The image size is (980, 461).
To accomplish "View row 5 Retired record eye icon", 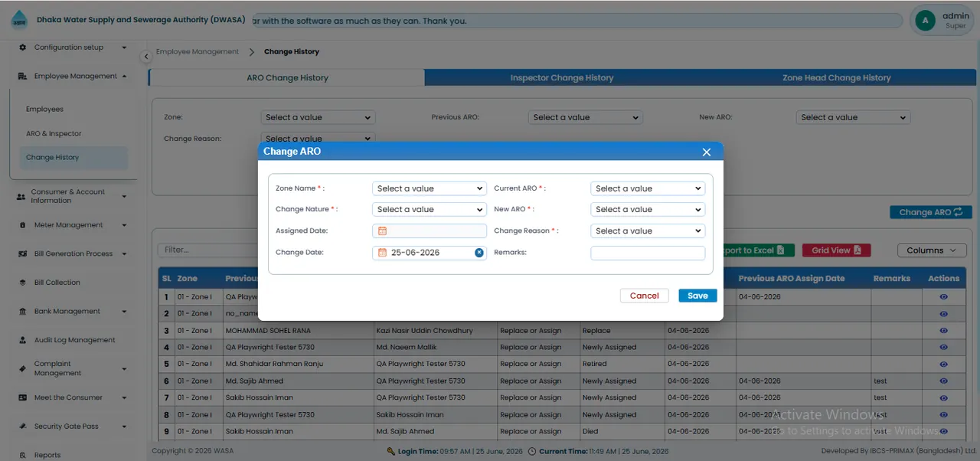I will (943, 365).
